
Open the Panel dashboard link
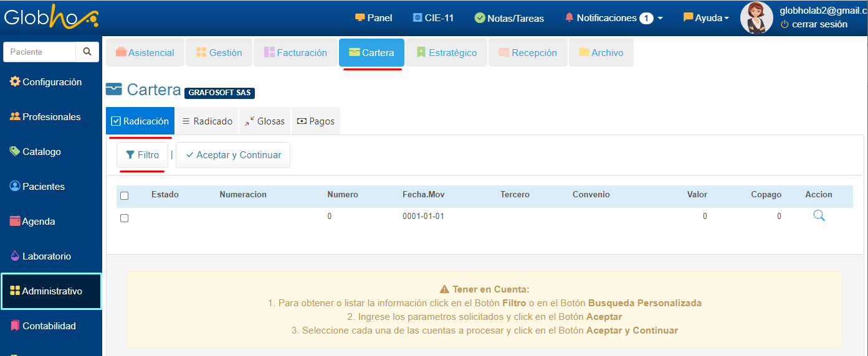pyautogui.click(x=373, y=18)
